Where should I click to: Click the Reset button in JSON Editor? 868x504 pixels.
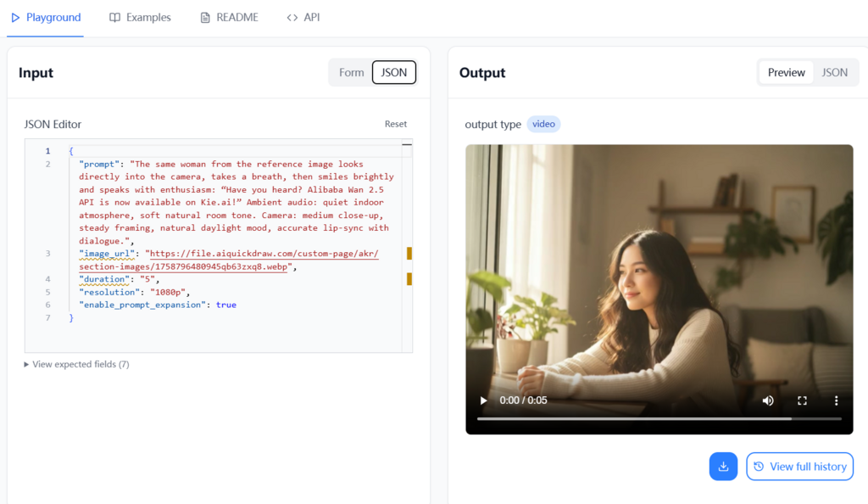(395, 124)
